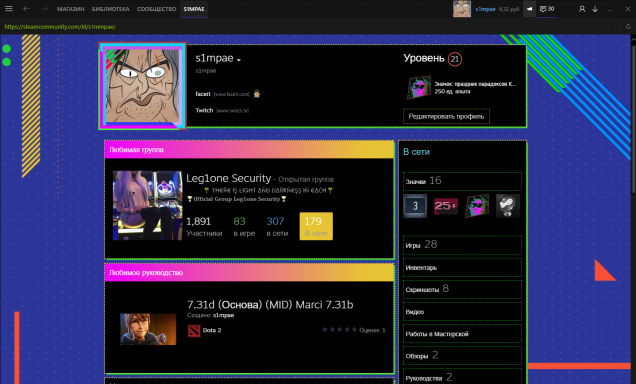Open the notifications counter showing 30
This screenshot has height=384, width=636.
pyautogui.click(x=547, y=9)
